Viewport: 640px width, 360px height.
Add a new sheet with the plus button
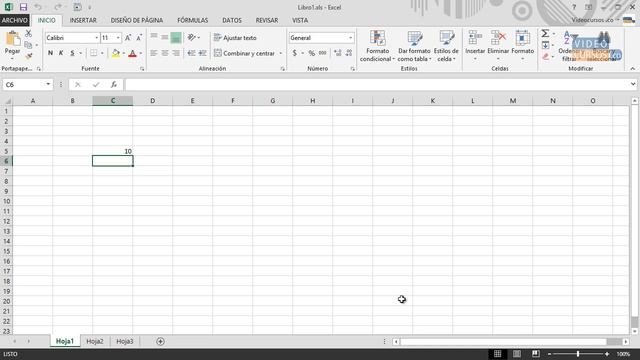(x=160, y=341)
